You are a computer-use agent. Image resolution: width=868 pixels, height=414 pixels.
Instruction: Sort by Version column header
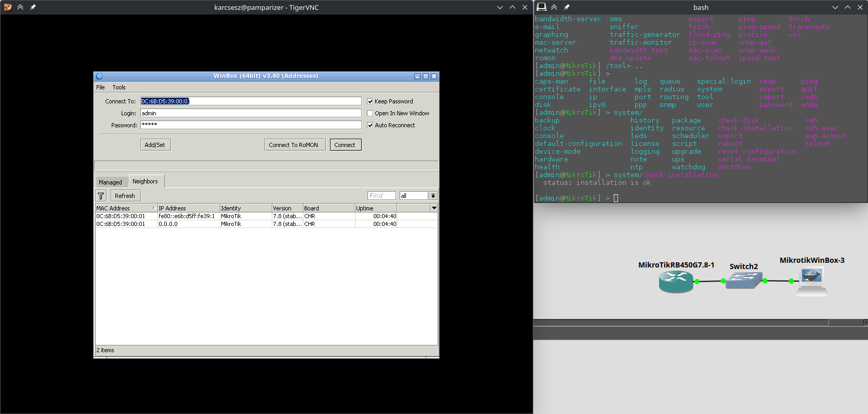287,208
